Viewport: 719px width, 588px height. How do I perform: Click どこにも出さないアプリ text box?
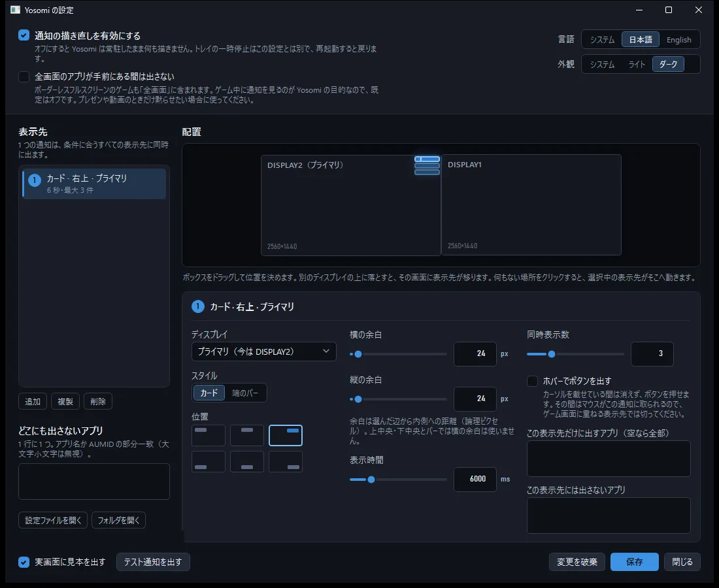(x=94, y=482)
